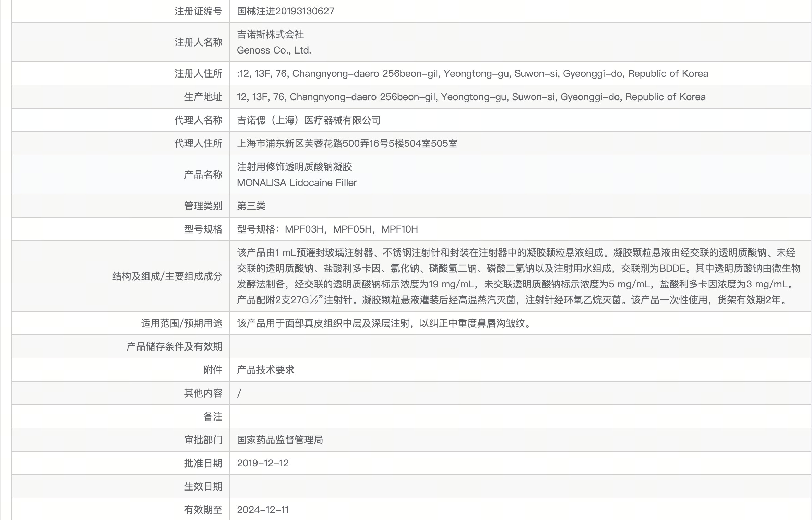The image size is (812, 520).
Task: Click the 管理类别 label
Action: (x=203, y=206)
